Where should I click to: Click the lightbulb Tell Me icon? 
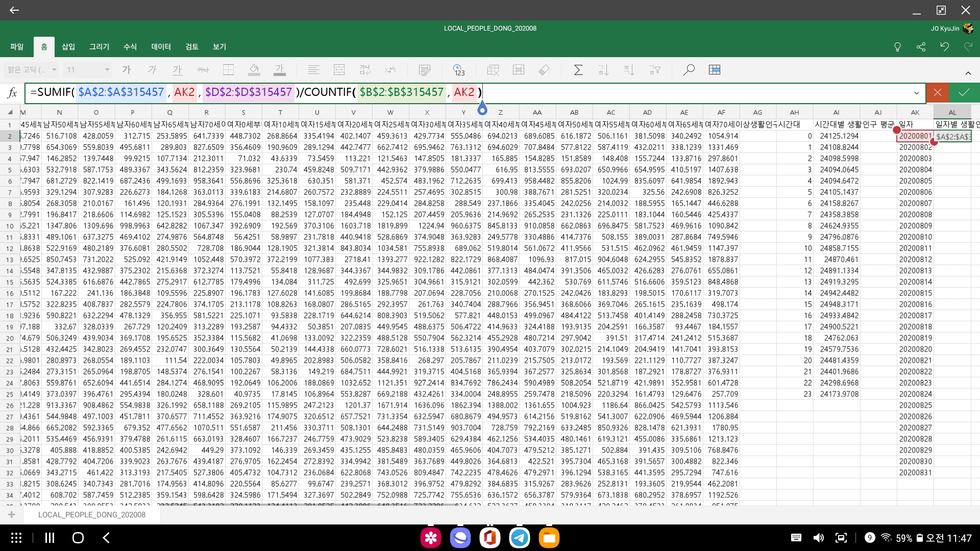point(897,47)
